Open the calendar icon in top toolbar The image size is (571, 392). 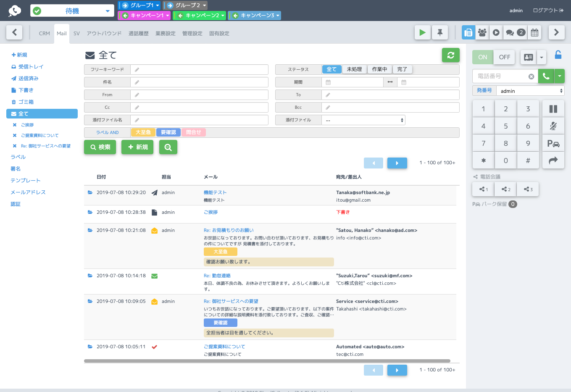pos(534,32)
